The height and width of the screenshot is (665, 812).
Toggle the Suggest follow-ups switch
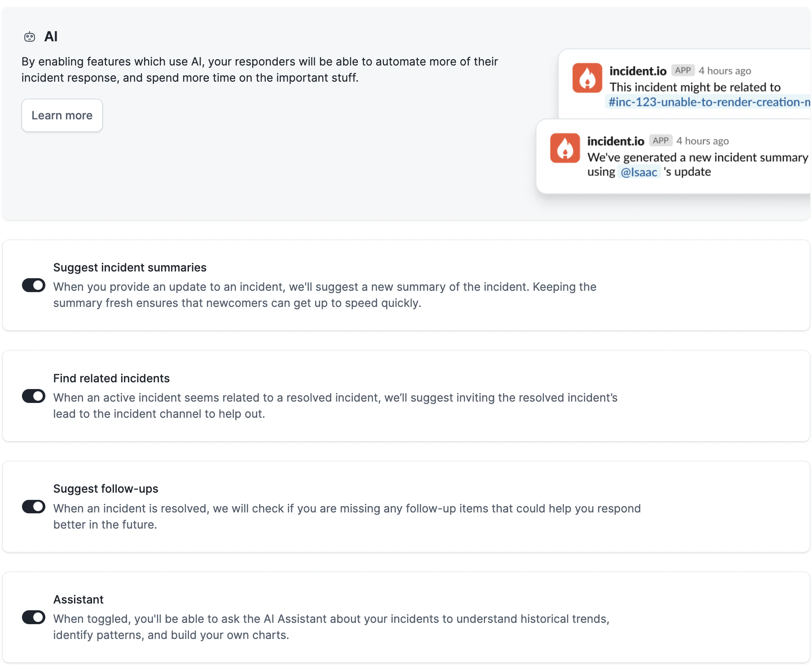tap(34, 507)
